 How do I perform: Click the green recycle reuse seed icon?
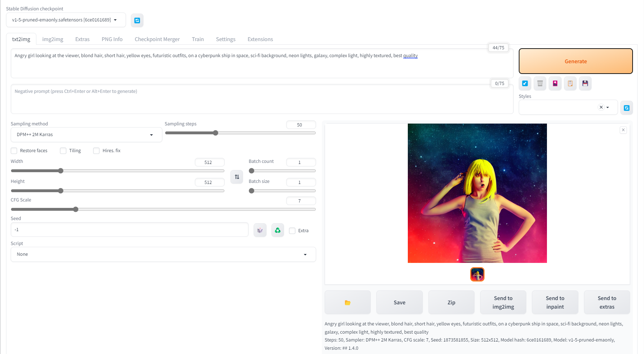[278, 230]
